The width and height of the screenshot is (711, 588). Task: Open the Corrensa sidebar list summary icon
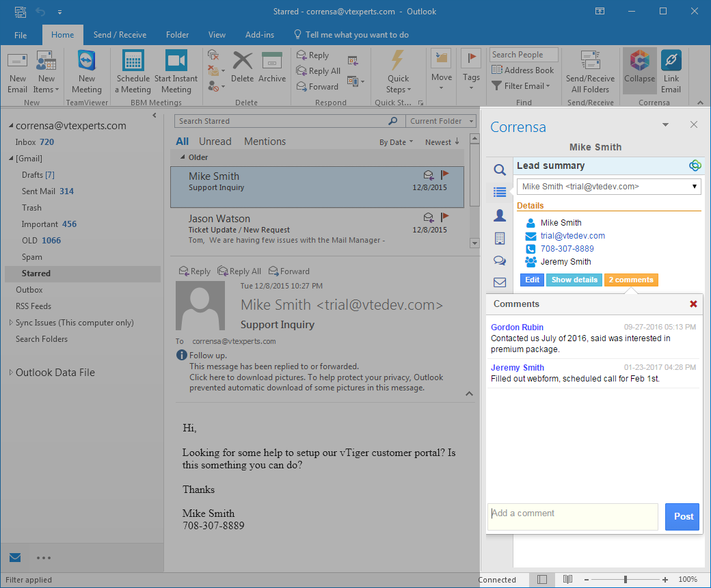[x=500, y=192]
